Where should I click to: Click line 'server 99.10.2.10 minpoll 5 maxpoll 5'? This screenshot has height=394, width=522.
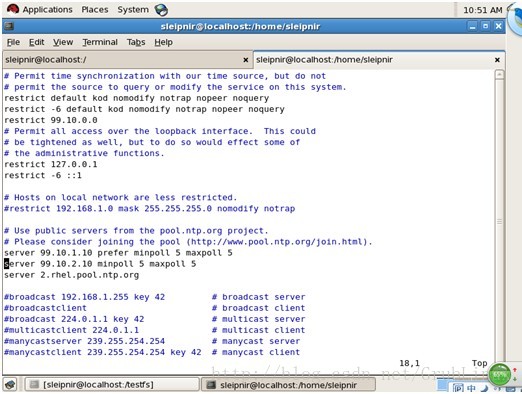100,264
